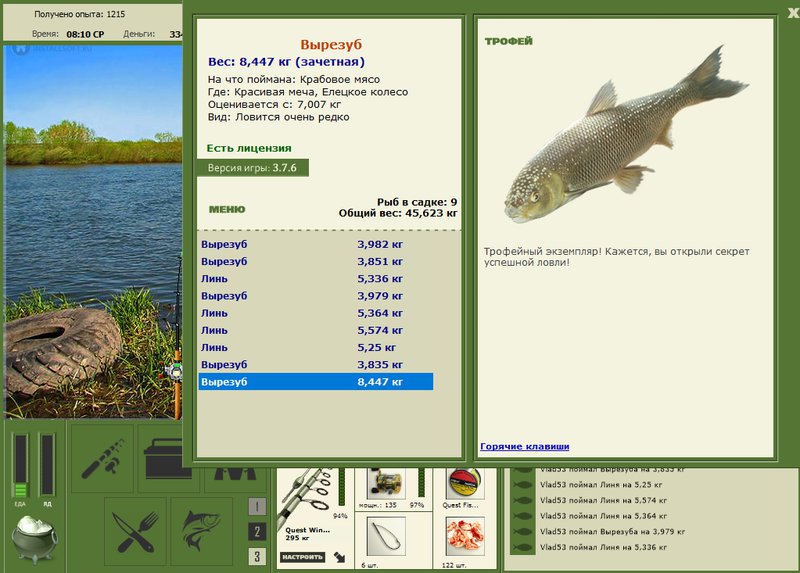The image size is (800, 573).
Task: Close the trophy window with X
Action: click(x=793, y=13)
